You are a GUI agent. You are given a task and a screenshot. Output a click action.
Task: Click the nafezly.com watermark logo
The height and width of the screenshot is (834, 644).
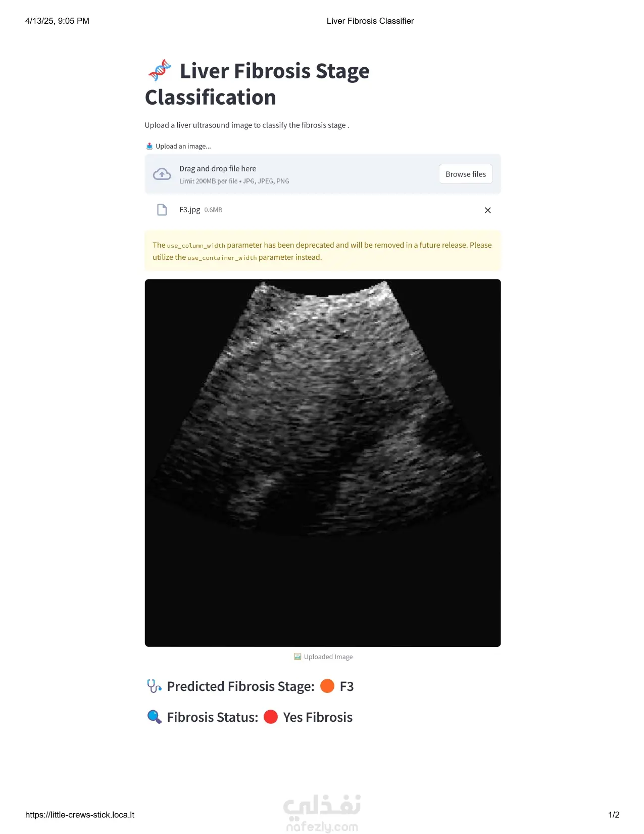322,813
